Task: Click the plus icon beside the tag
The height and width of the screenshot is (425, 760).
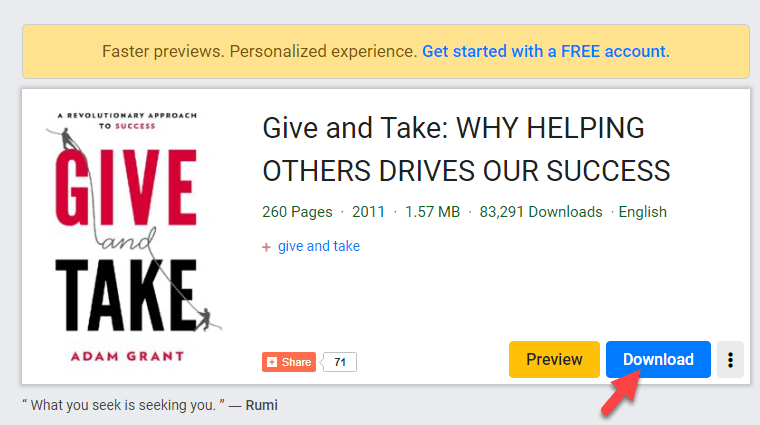Action: point(266,247)
